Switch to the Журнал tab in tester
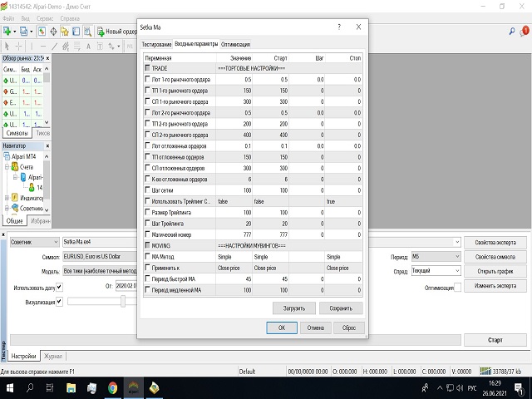Image resolution: width=532 pixels, height=399 pixels. pos(53,356)
